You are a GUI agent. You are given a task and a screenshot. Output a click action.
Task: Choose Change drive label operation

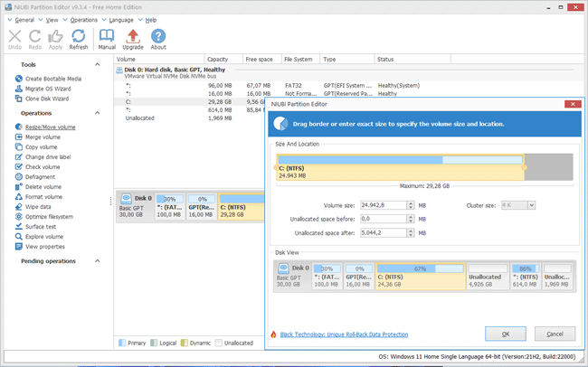pos(43,157)
